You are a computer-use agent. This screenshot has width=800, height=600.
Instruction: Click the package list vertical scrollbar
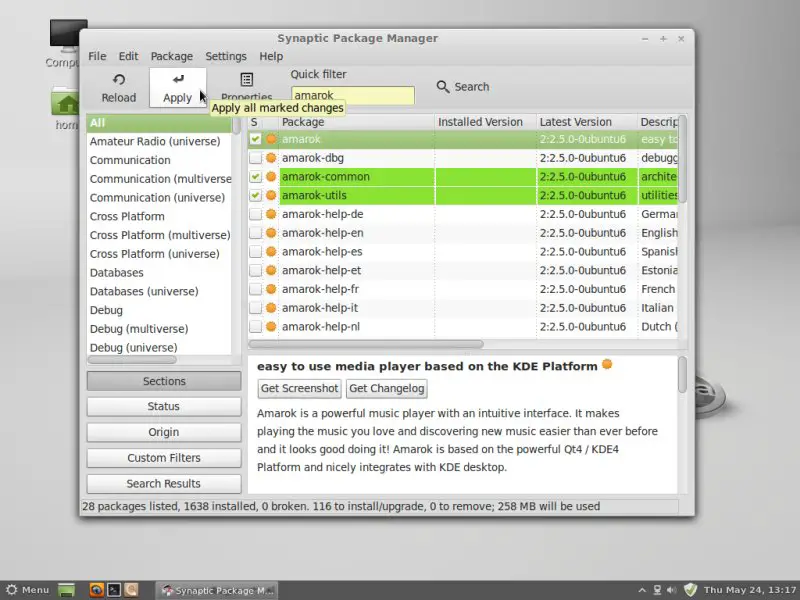(x=683, y=159)
